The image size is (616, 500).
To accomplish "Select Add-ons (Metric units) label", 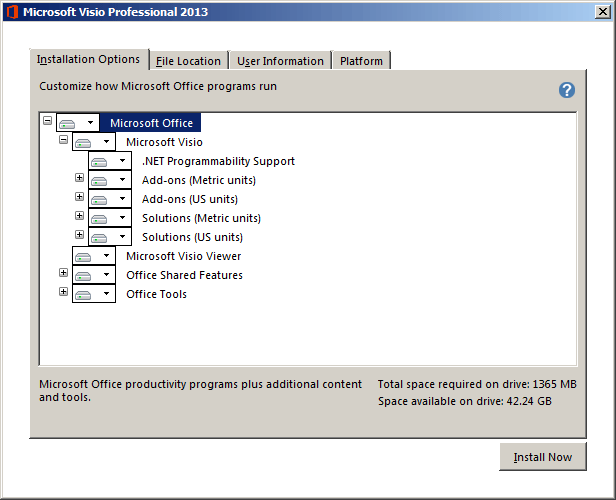I will pos(199,180).
